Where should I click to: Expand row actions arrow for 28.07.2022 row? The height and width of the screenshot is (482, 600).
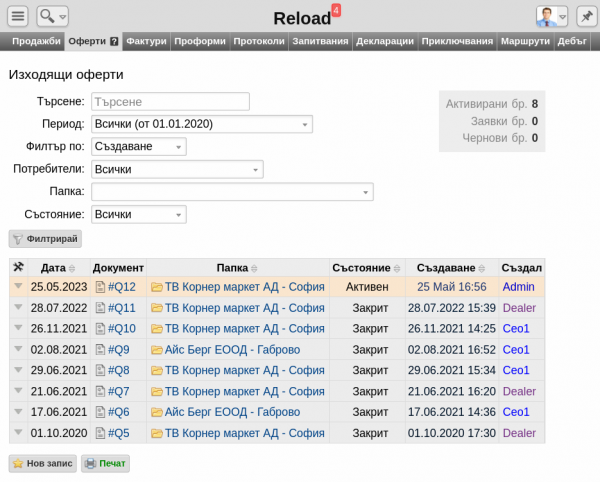click(x=18, y=308)
